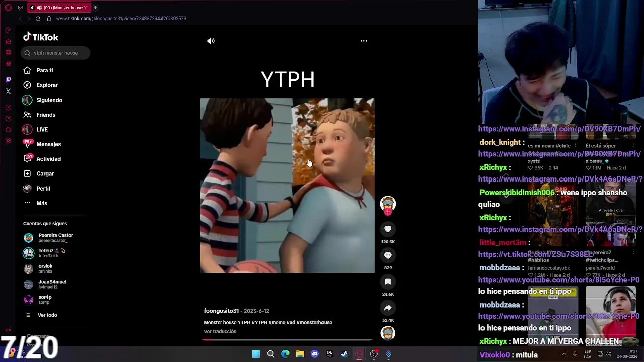Open Steam from the taskbar
Viewport: 644px width, 362px height.
(344, 354)
